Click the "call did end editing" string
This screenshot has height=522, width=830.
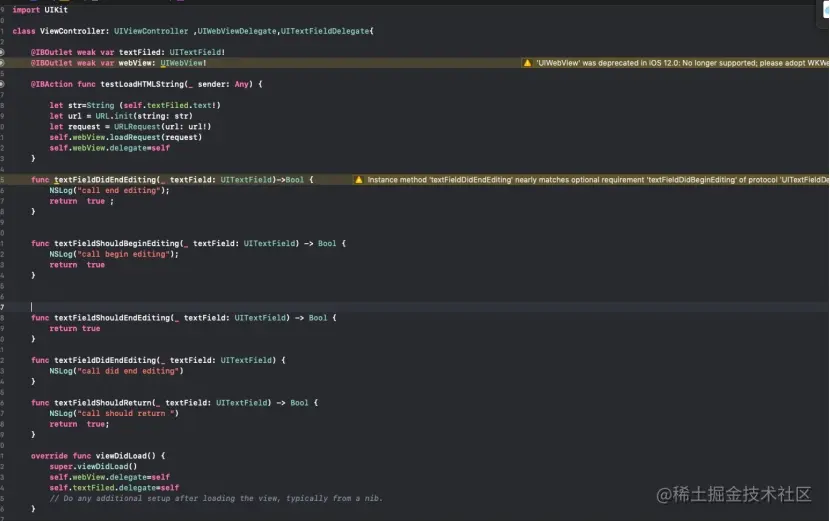pyautogui.click(x=128, y=371)
